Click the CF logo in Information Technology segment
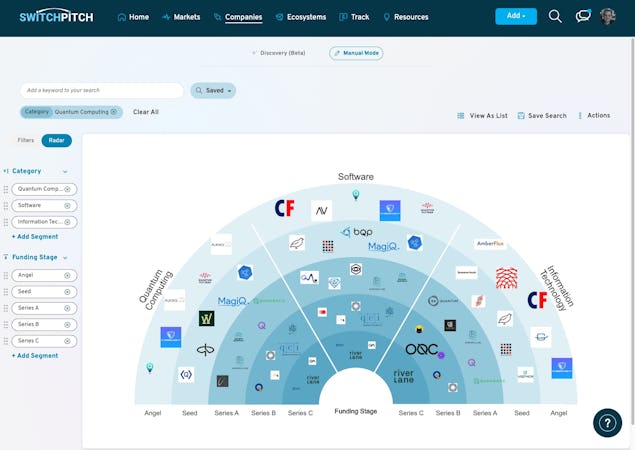Screen dimensions: 635x450 pyautogui.click(x=537, y=300)
